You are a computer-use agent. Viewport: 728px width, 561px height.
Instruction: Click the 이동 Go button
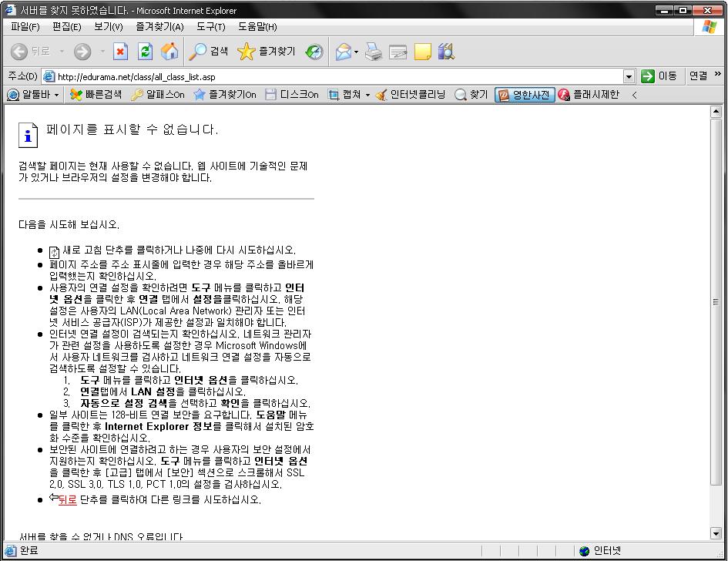(x=659, y=76)
